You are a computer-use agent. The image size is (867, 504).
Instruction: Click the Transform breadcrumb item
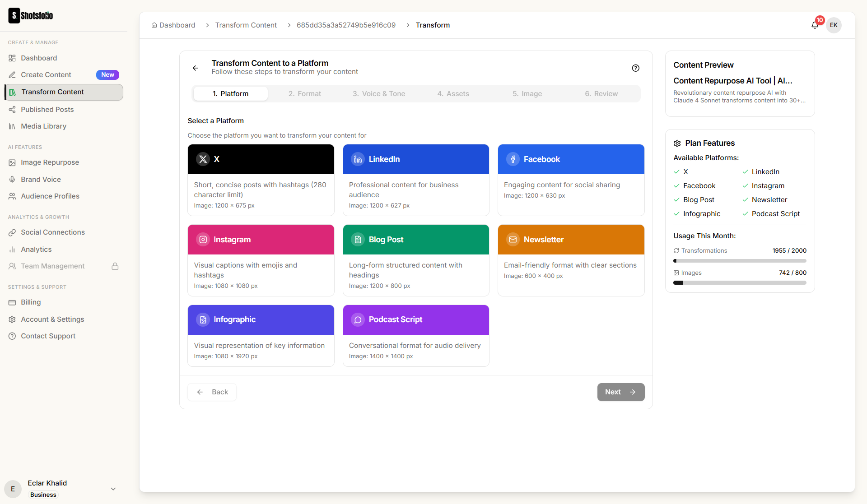tap(433, 25)
